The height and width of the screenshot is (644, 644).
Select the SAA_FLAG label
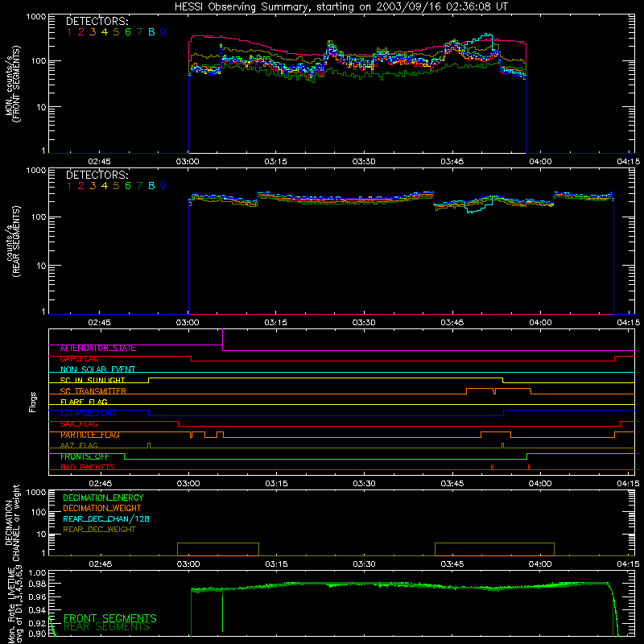(x=79, y=424)
